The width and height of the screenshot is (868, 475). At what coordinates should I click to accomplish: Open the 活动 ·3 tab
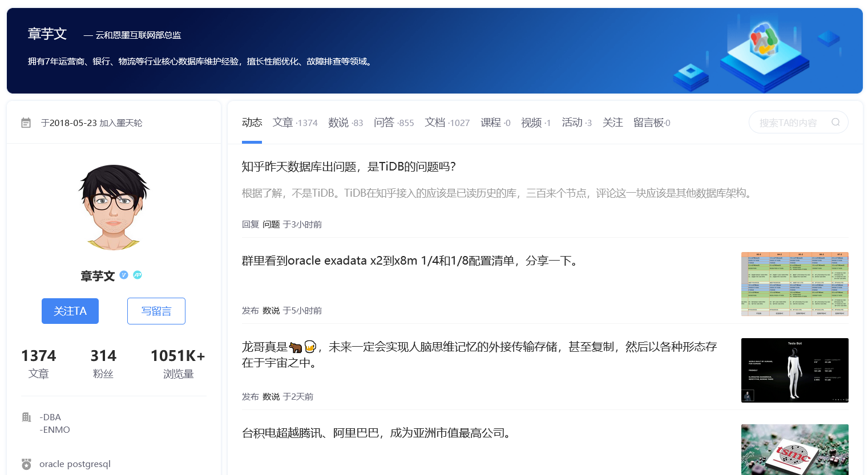pyautogui.click(x=577, y=122)
